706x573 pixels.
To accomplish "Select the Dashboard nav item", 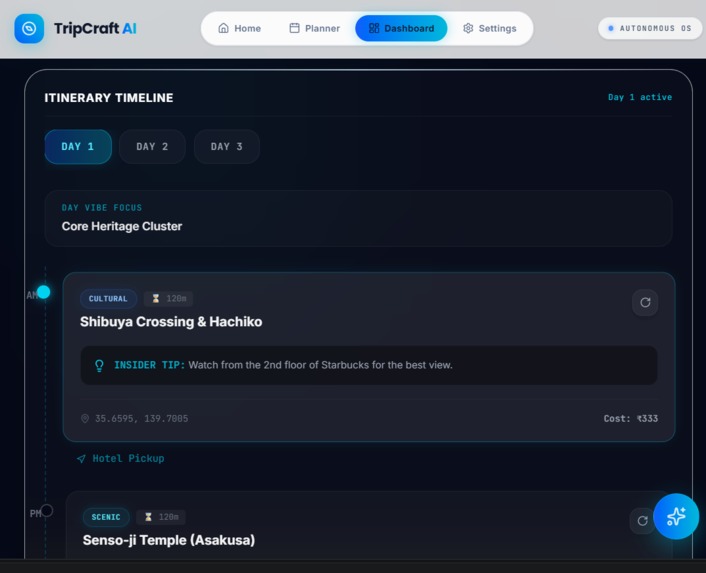I will click(401, 28).
